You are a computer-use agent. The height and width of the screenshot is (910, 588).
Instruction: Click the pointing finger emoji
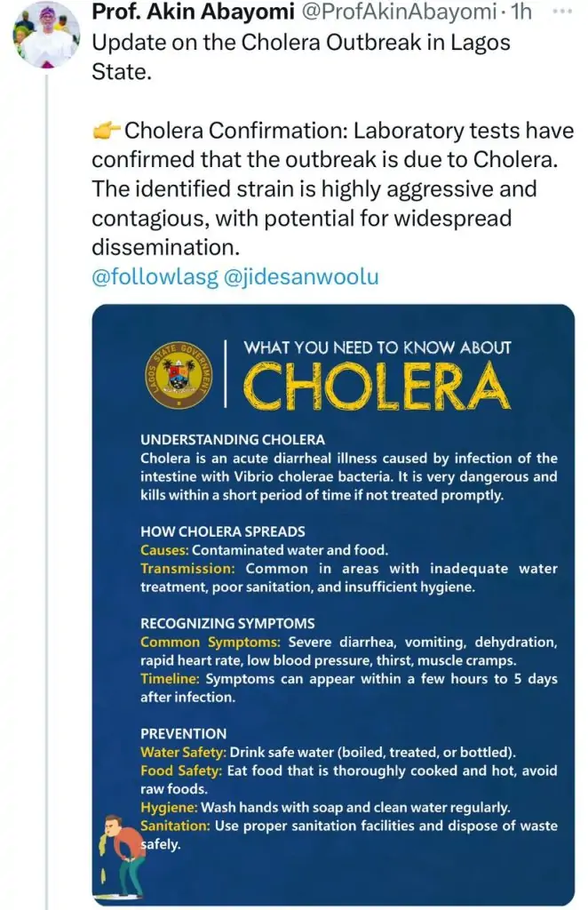(x=107, y=133)
